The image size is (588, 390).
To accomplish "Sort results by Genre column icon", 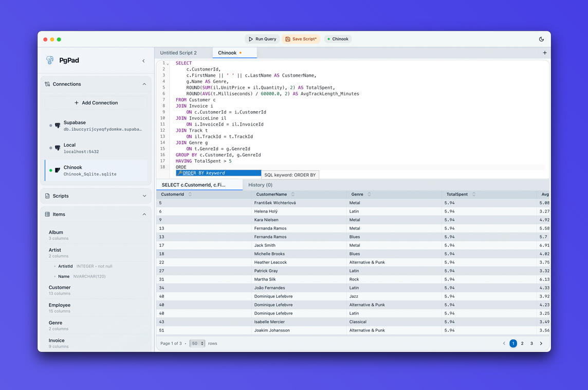I will coord(369,194).
